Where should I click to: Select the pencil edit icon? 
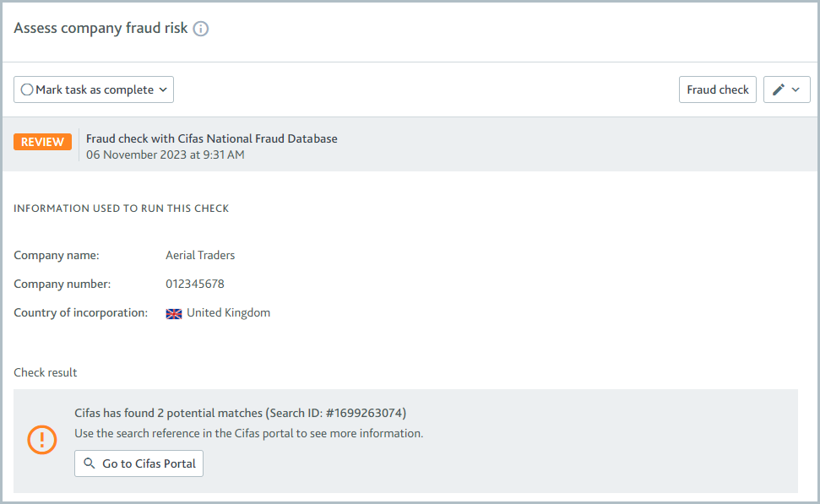[779, 89]
